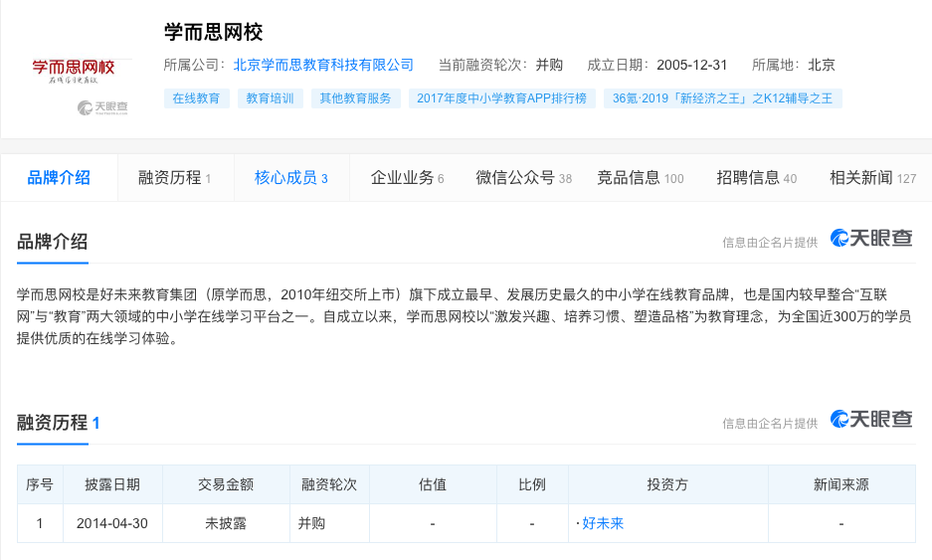Open the 好未来 investor link
This screenshot has width=932, height=560.
click(603, 523)
